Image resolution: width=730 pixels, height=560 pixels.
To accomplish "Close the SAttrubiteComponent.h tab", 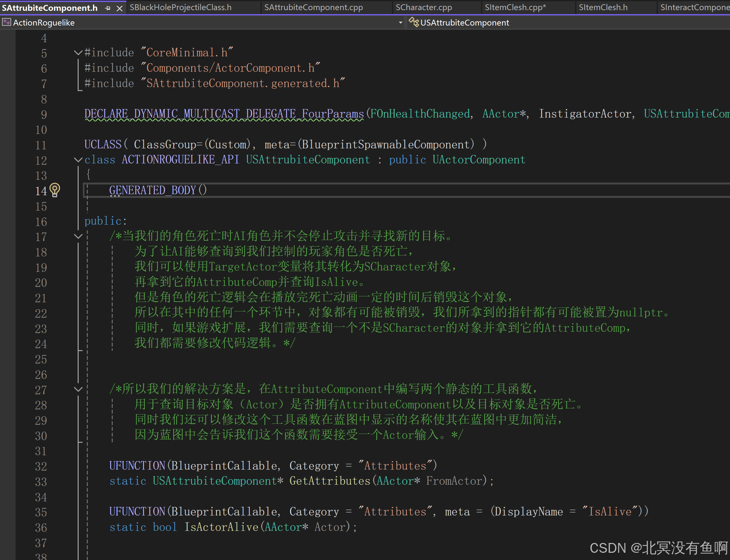I will click(x=119, y=8).
